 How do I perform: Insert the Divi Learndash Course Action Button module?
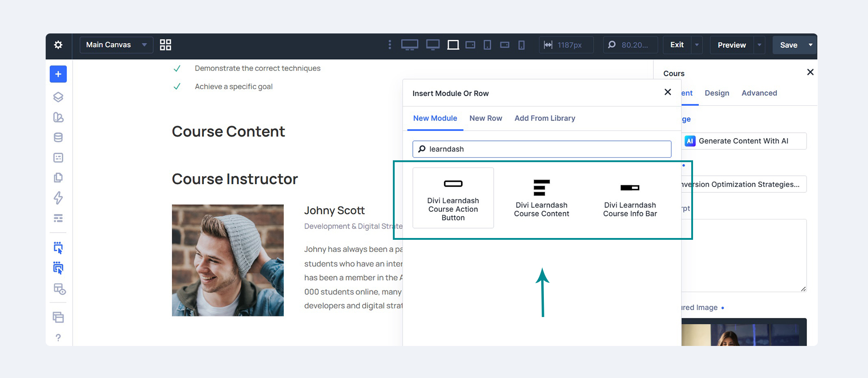coord(453,198)
